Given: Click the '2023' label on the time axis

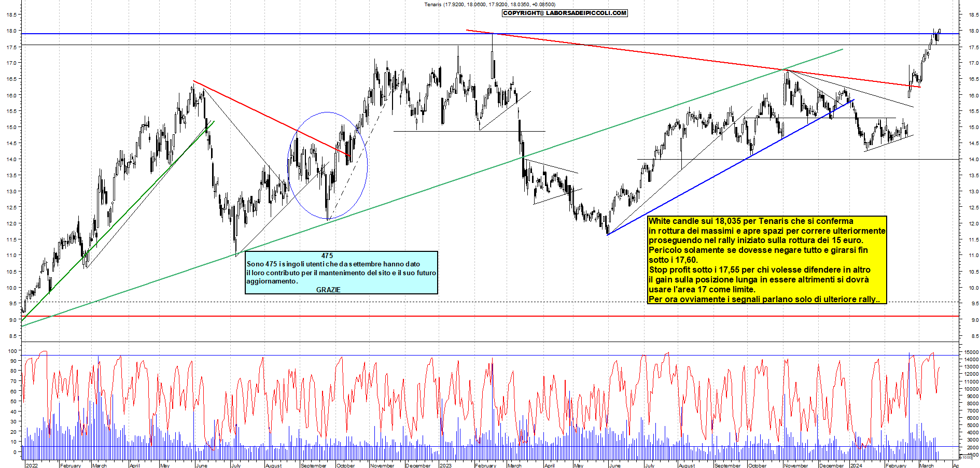Looking at the screenshot, I should tap(445, 465).
